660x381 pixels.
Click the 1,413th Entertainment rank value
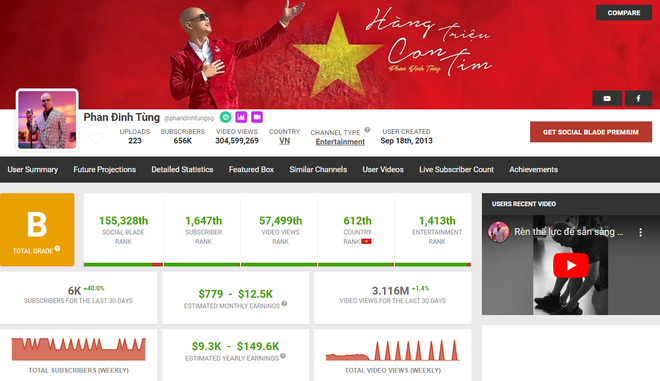[x=437, y=221]
